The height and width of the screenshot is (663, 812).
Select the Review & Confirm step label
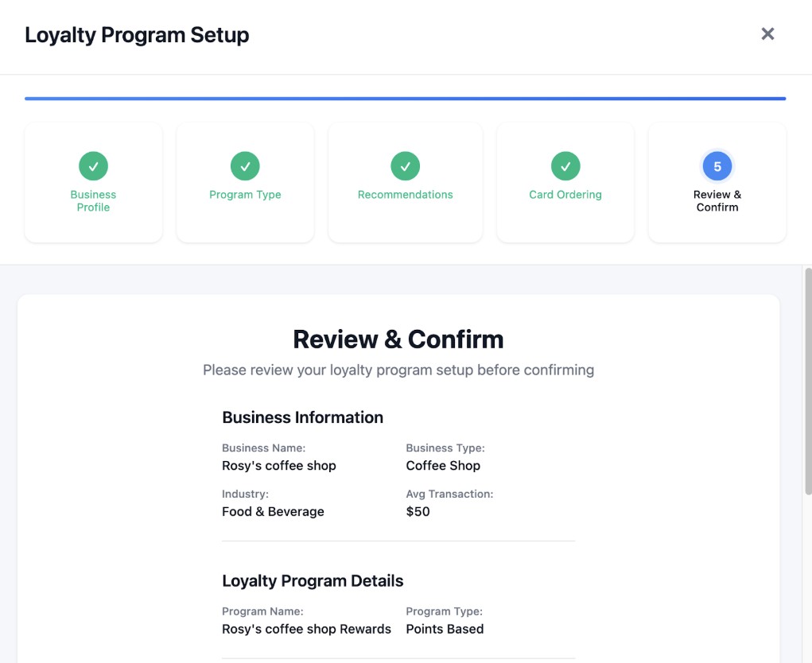(717, 201)
